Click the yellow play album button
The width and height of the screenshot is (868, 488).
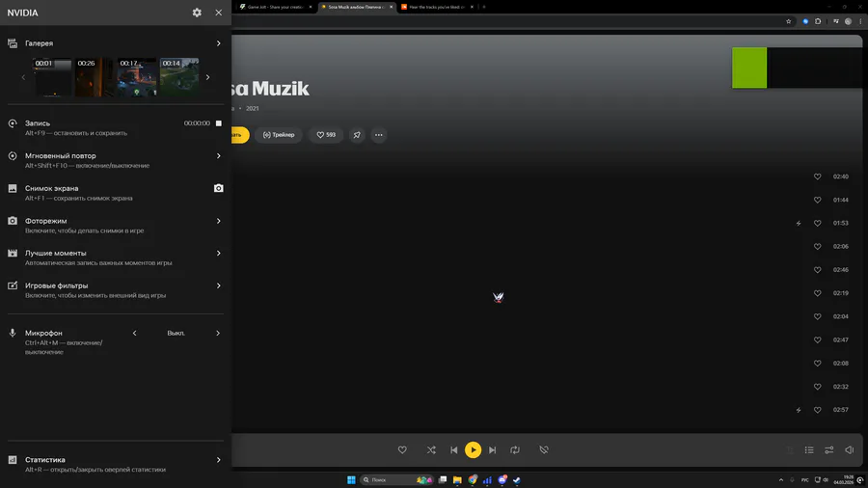pyautogui.click(x=240, y=135)
